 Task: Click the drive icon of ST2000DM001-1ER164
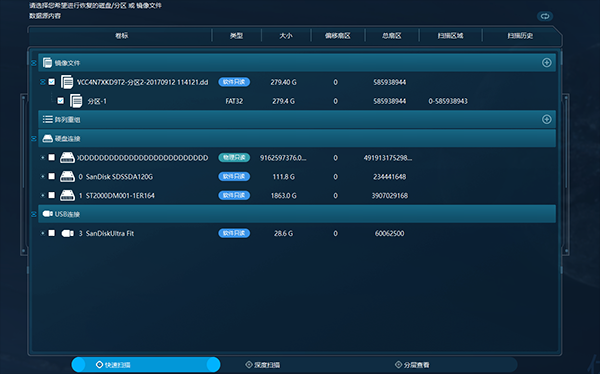click(67, 195)
